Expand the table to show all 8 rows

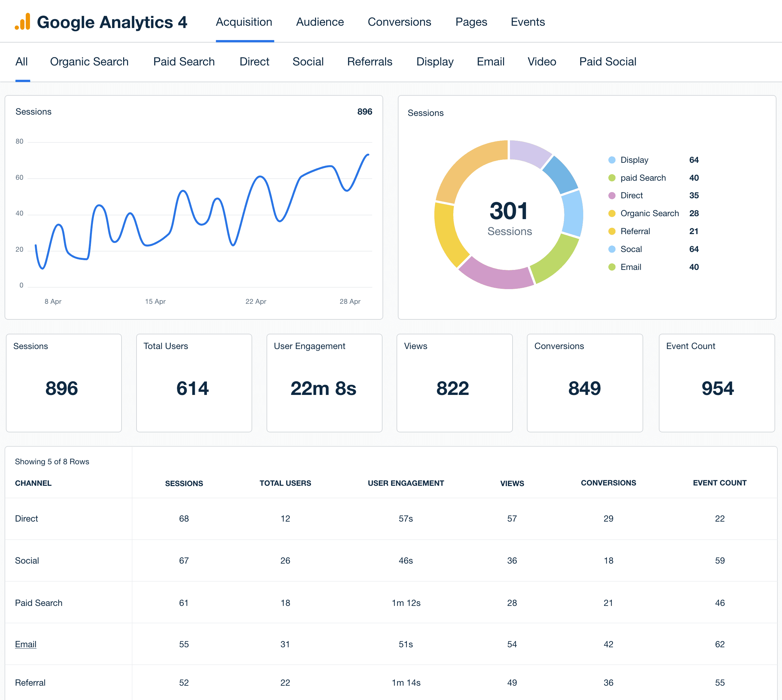(x=52, y=462)
